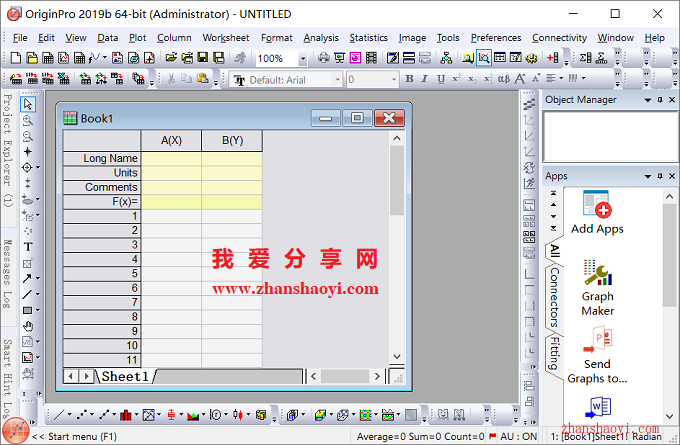The width and height of the screenshot is (680, 445).
Task: Launch the Graph Maker app
Action: pyautogui.click(x=598, y=288)
